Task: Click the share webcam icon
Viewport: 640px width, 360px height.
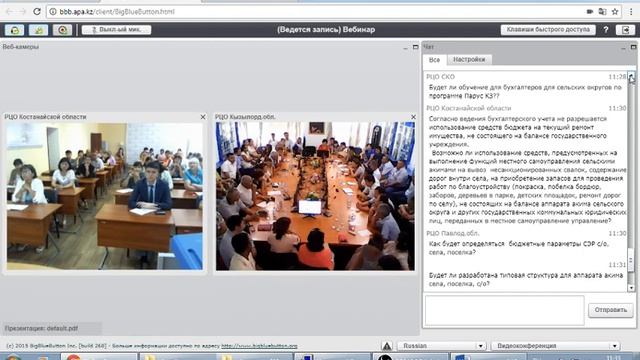Action: point(38,30)
